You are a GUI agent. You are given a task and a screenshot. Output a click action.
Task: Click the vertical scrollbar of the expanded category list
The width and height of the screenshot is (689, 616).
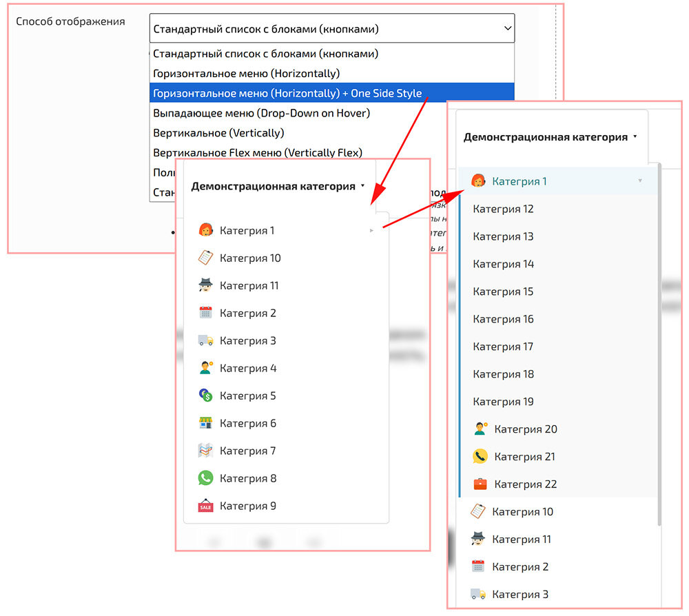click(659, 345)
